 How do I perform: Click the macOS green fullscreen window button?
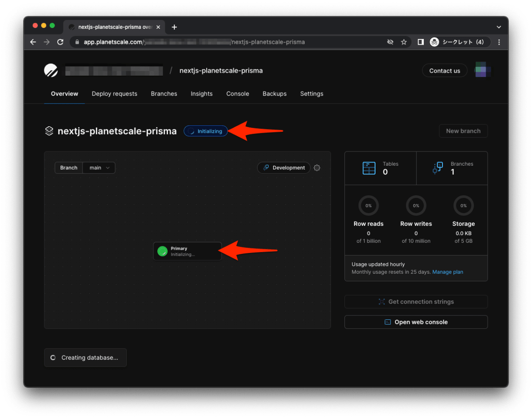click(x=52, y=26)
